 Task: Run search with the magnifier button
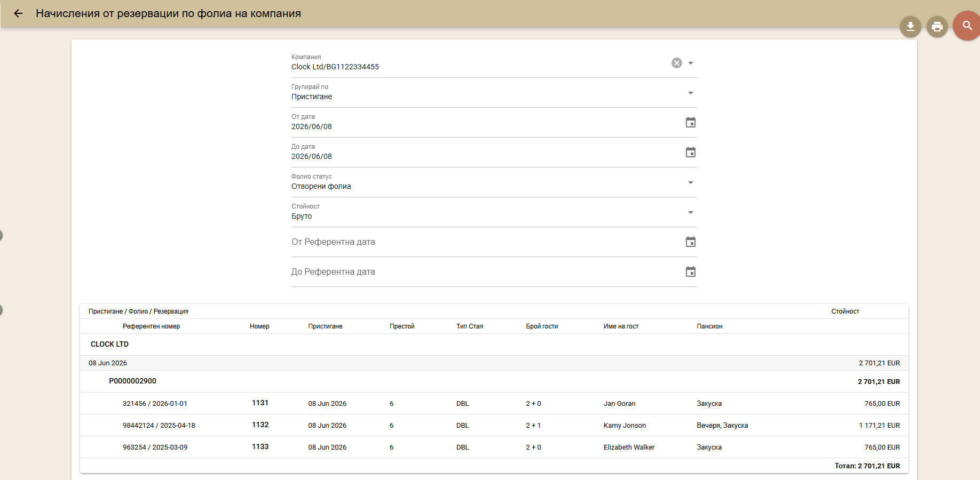967,26
